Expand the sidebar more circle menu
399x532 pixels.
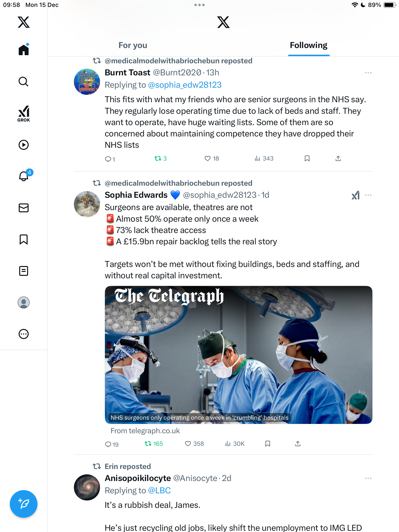[x=24, y=334]
